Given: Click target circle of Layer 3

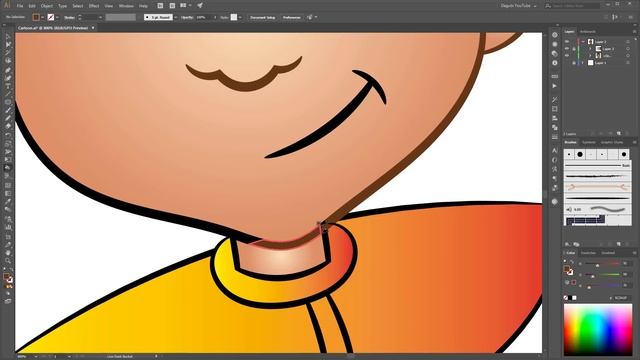Looking at the screenshot, I should [x=628, y=49].
